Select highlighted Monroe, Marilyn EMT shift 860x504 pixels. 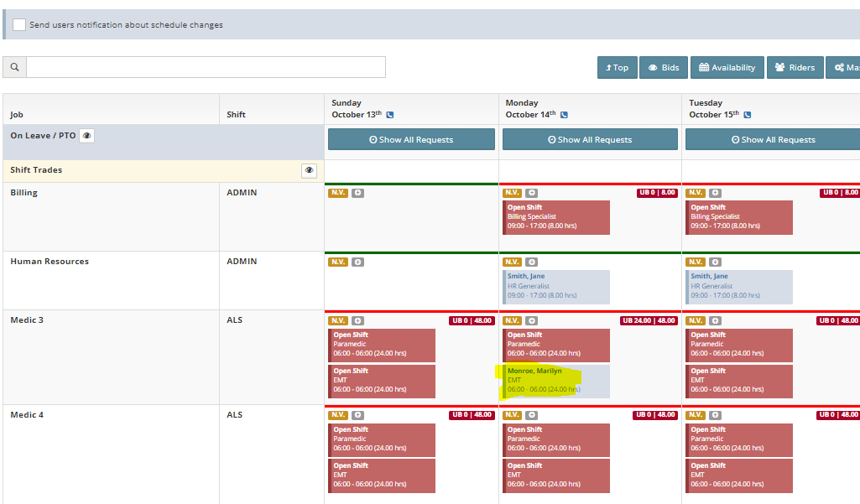[555, 380]
